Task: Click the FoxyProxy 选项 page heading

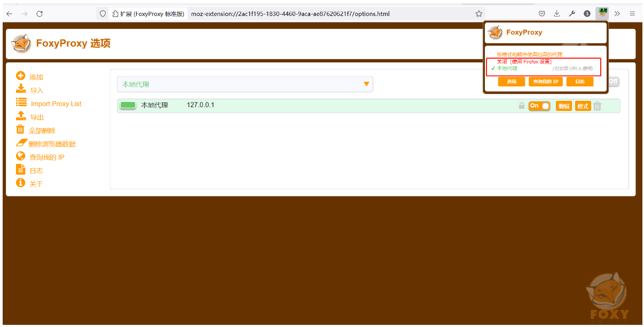Action: coord(73,43)
